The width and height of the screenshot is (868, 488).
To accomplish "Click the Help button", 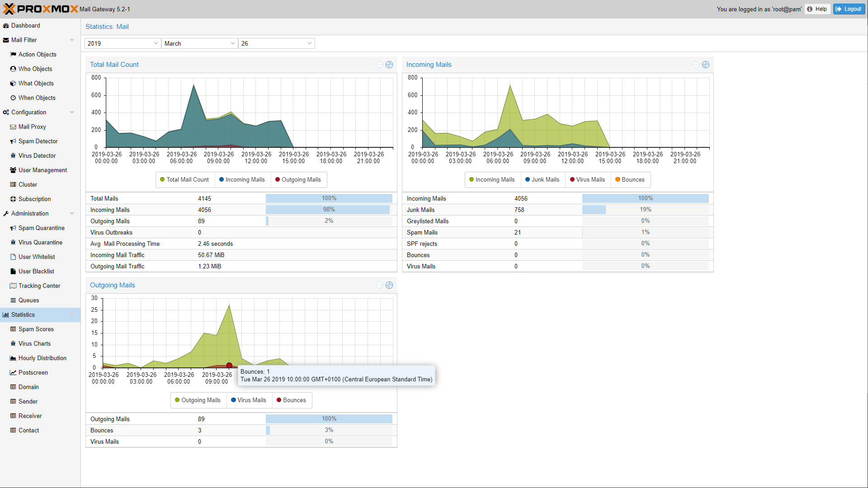I will [817, 9].
